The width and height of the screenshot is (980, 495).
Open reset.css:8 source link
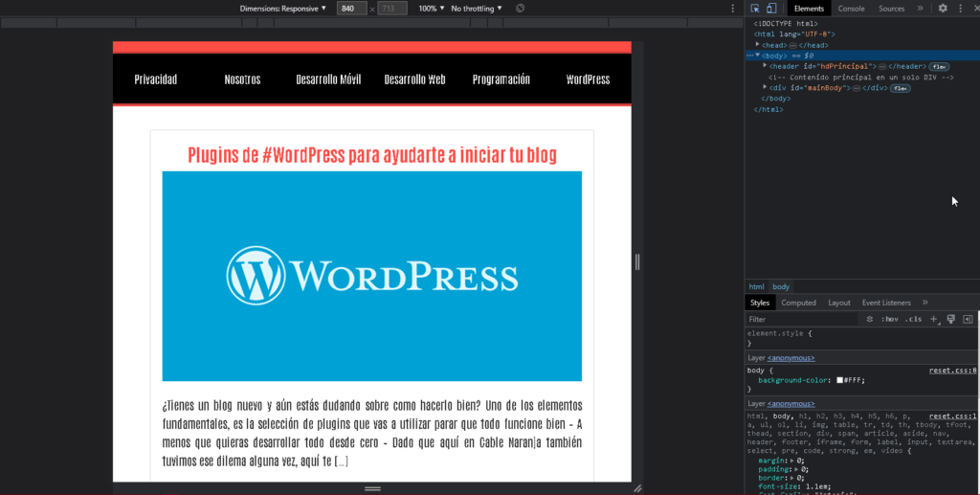tap(952, 371)
